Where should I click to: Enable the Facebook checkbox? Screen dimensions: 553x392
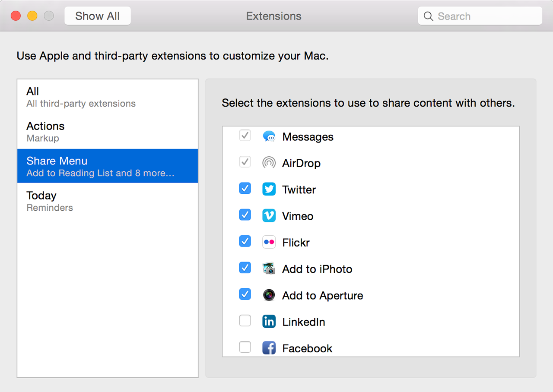tap(245, 347)
